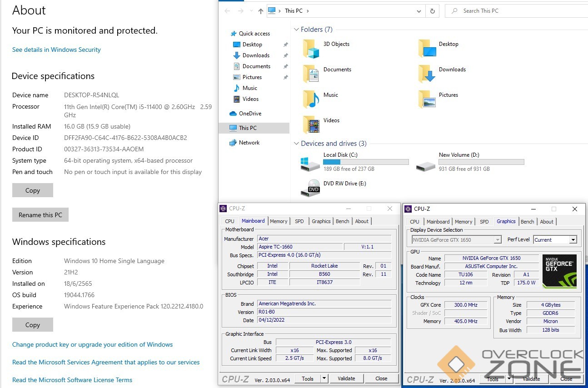The height and width of the screenshot is (388, 588).
Task: Click the refresh icon in address bar
Action: (x=433, y=11)
